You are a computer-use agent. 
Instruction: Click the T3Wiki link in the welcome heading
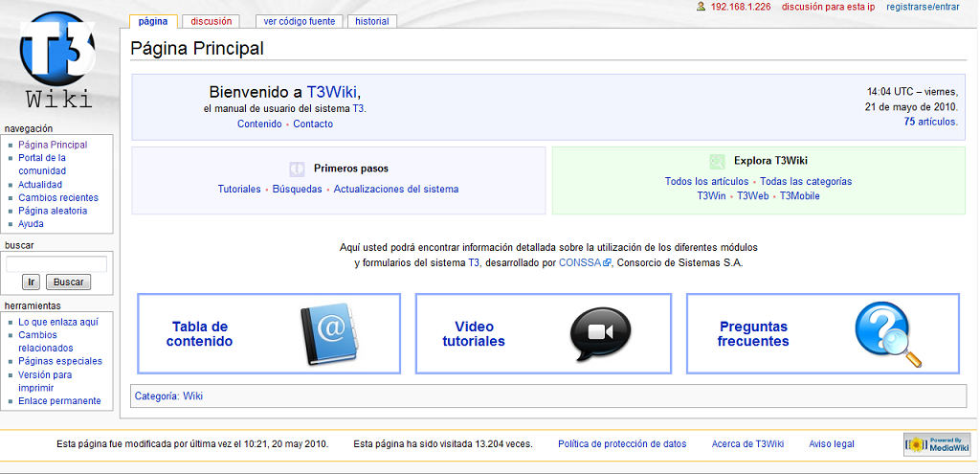pos(331,93)
